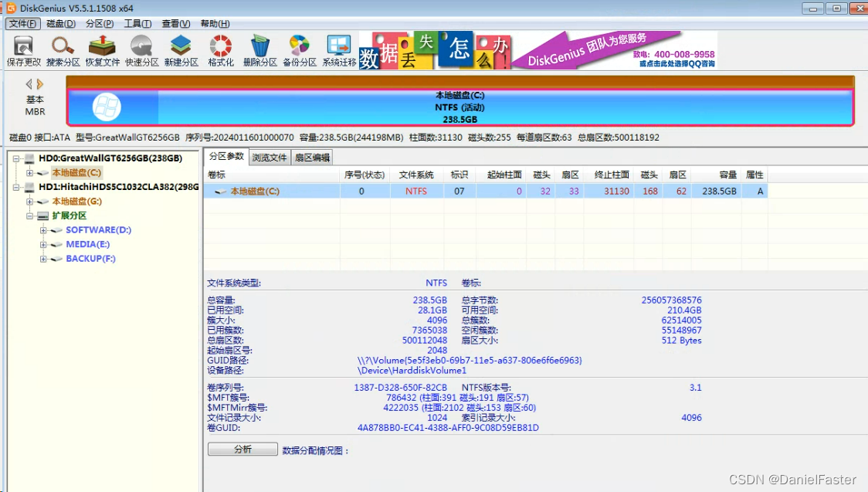Select 本地磁盘(C:) row in partition table

tap(486, 192)
